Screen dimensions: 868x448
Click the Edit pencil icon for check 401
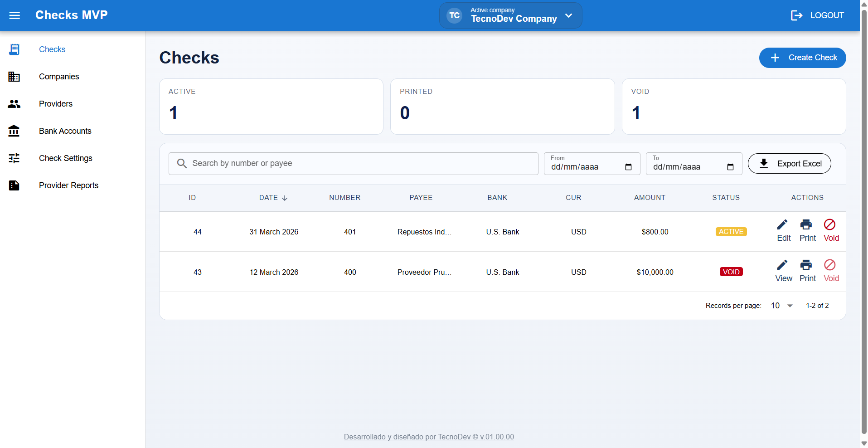783,225
